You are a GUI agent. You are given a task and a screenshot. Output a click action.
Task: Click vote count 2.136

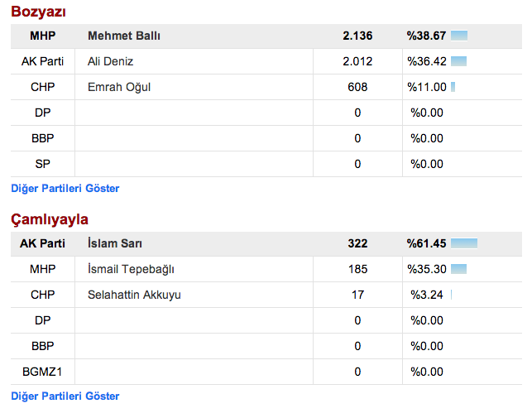357,36
